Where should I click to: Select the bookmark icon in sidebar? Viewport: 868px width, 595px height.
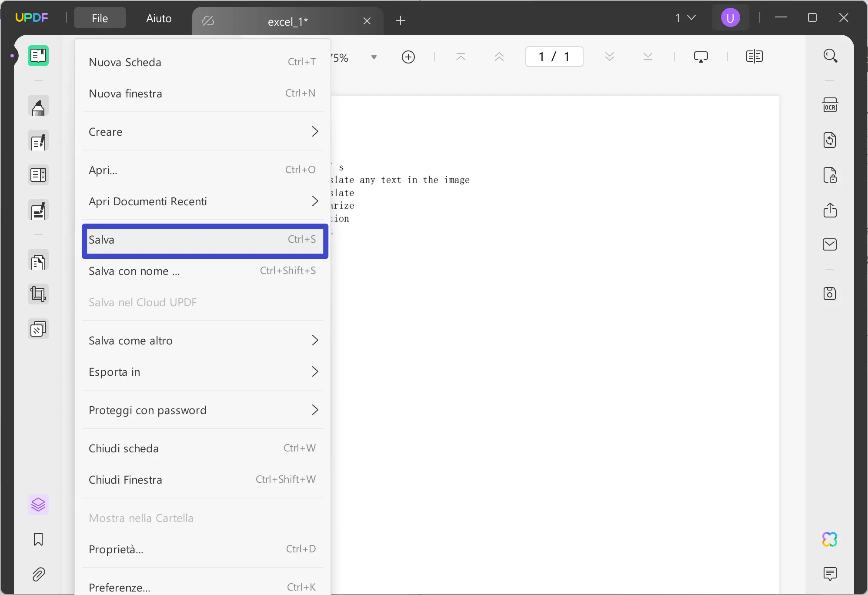(37, 539)
